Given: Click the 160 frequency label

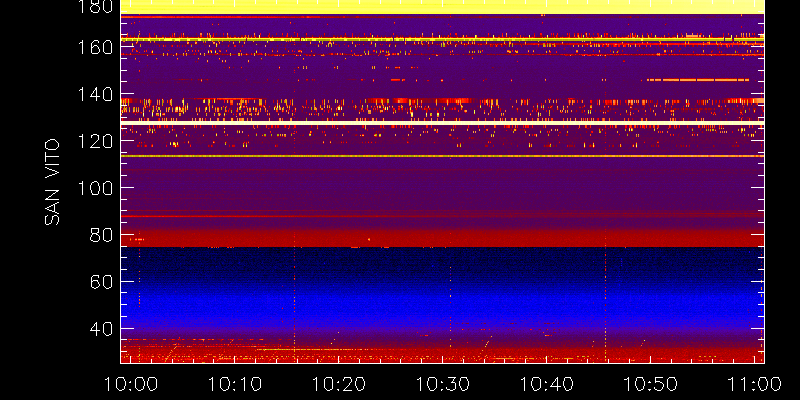Looking at the screenshot, I should click(93, 48).
